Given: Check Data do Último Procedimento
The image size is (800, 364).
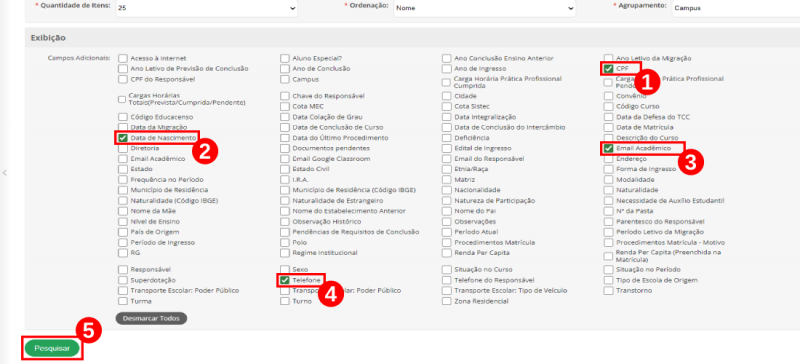Looking at the screenshot, I should pos(285,138).
